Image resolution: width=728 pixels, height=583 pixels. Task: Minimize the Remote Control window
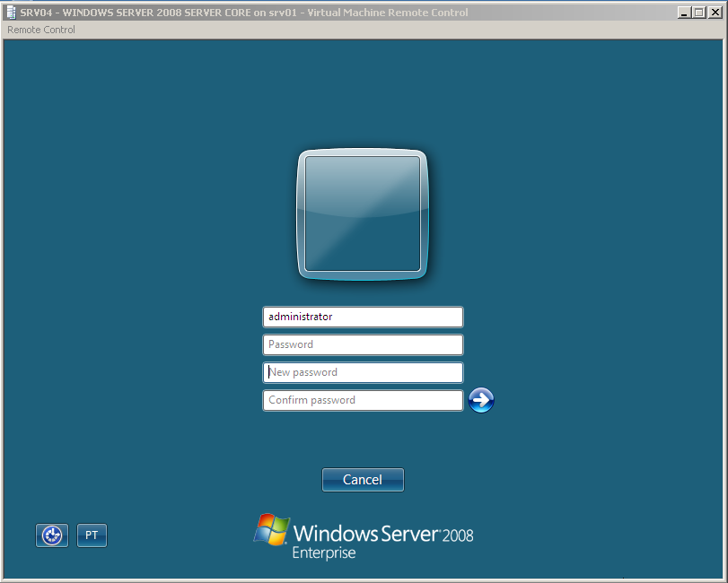(x=684, y=13)
